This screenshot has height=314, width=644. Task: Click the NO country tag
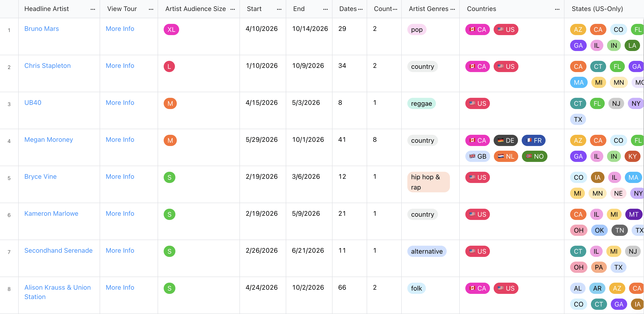[534, 156]
